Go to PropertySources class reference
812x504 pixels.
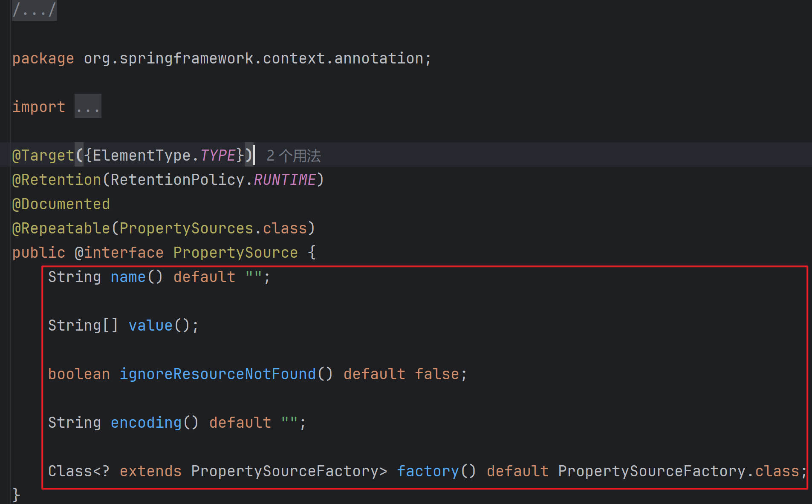[x=186, y=228]
